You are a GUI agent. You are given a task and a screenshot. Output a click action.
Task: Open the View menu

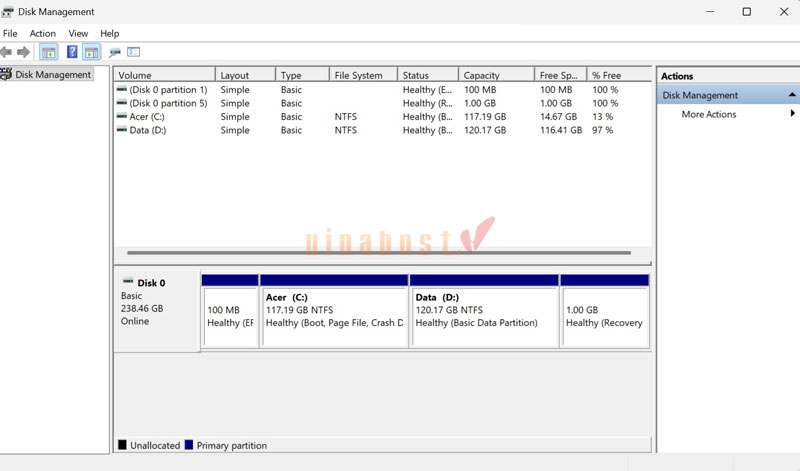(x=78, y=34)
